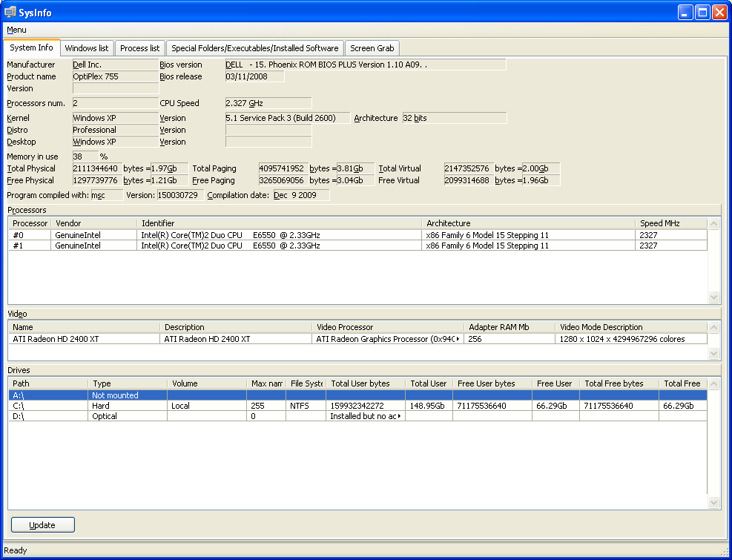Click the Version field 150030729

click(180, 195)
